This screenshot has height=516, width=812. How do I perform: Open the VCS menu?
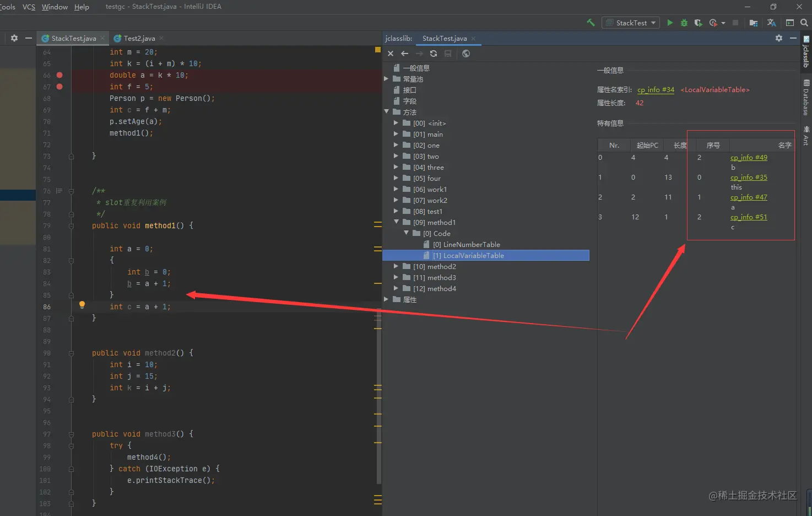(x=29, y=7)
